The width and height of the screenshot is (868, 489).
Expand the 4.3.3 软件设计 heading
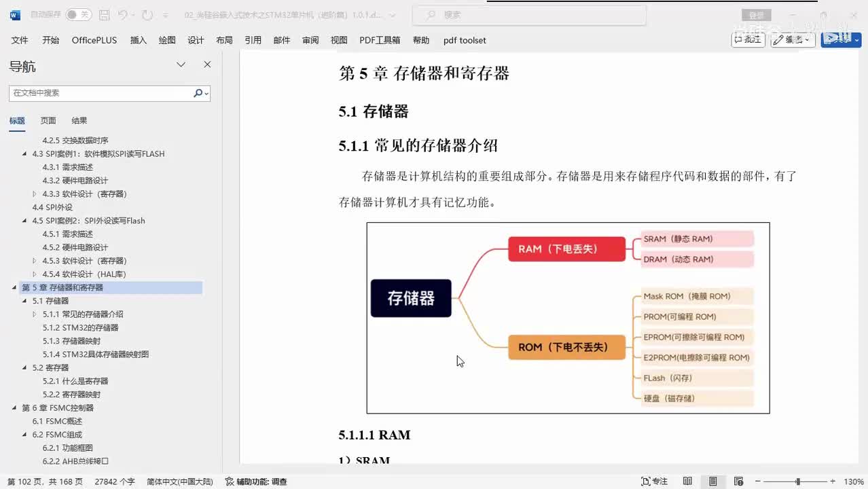click(35, 194)
